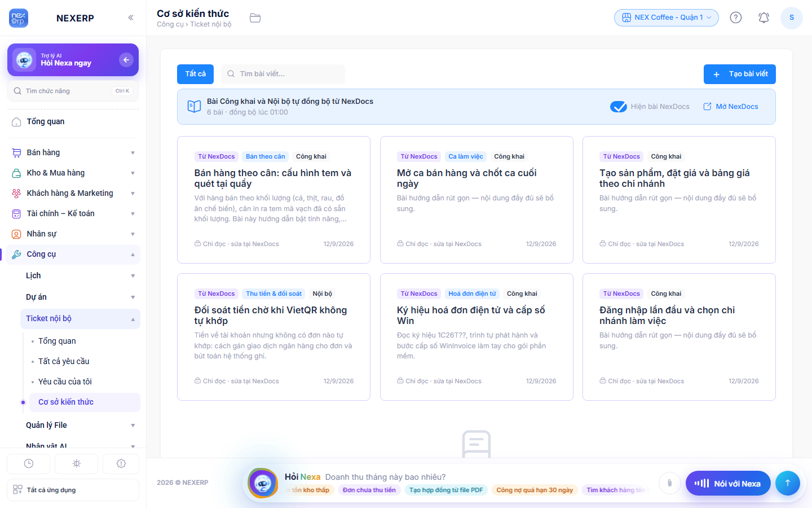Open the top-level Tổng quan menu label
Image resolution: width=812 pixels, height=508 pixels.
point(46,121)
